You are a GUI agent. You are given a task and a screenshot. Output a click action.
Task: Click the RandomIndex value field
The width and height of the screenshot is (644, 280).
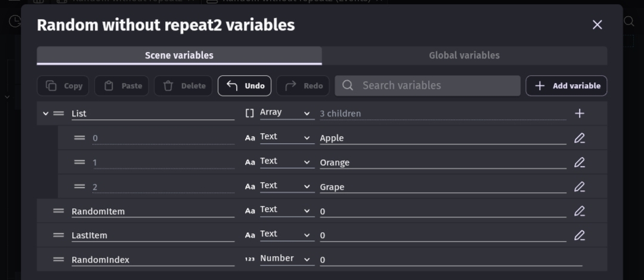point(450,260)
